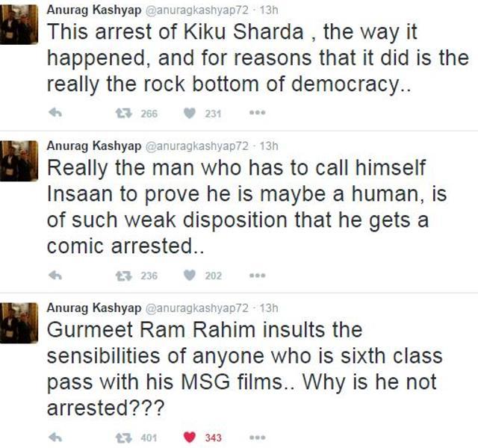478x448 pixels.
Task: Like the Insaan comic arrested tweet
Action: point(190,276)
